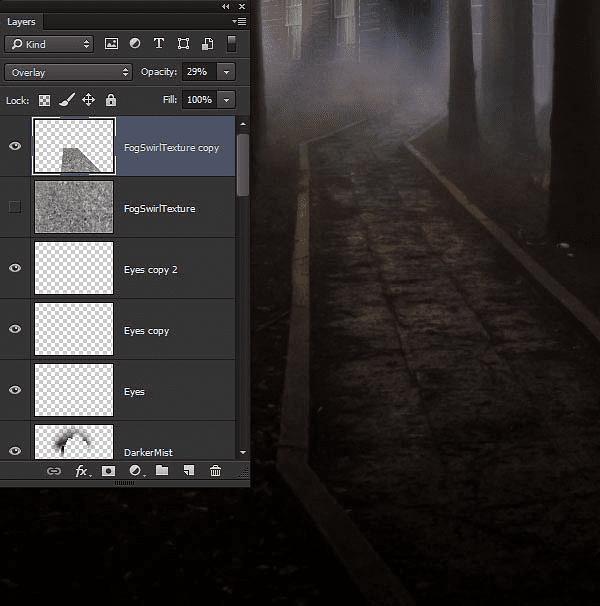
Task: Hide the Eyes copy 2 layer
Action: click(x=15, y=268)
